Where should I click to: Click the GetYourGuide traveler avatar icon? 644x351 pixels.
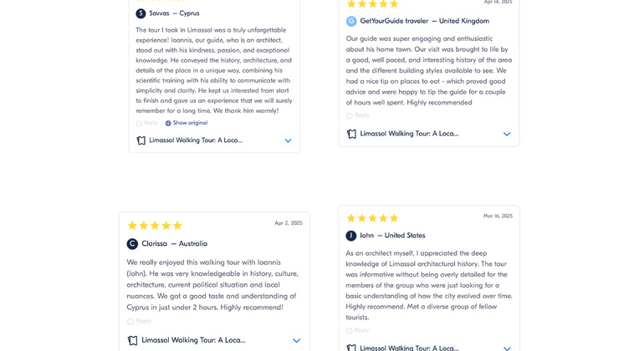tap(351, 21)
